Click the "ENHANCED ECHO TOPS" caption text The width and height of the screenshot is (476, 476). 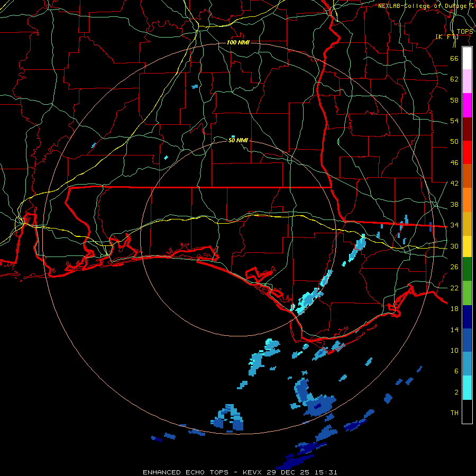click(186, 472)
